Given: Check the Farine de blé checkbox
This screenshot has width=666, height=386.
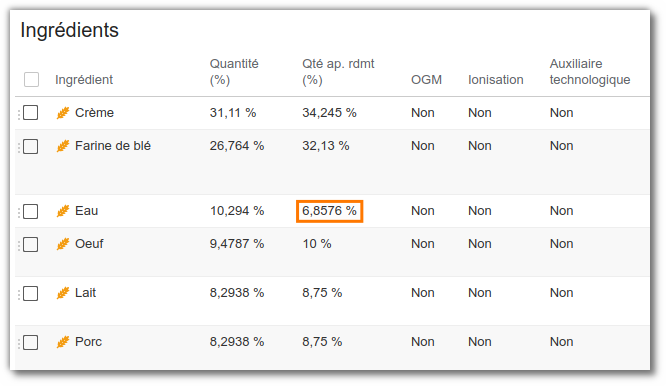Looking at the screenshot, I should pos(31,146).
